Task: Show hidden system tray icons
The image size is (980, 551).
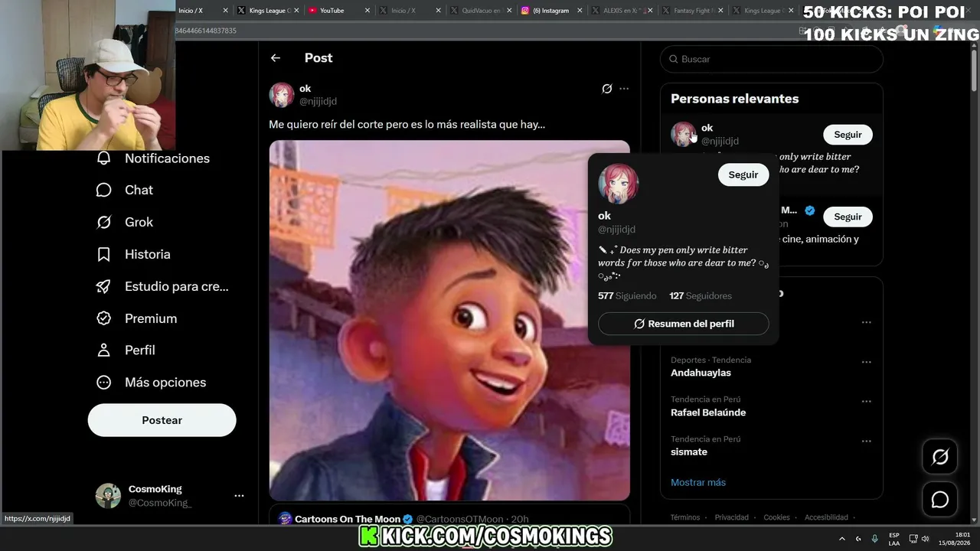Action: pyautogui.click(x=842, y=539)
